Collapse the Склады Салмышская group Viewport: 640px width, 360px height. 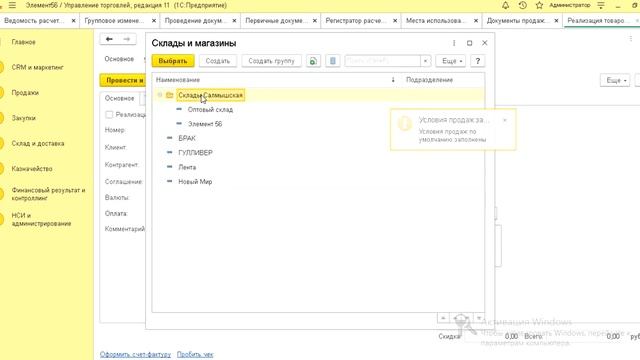pyautogui.click(x=160, y=95)
